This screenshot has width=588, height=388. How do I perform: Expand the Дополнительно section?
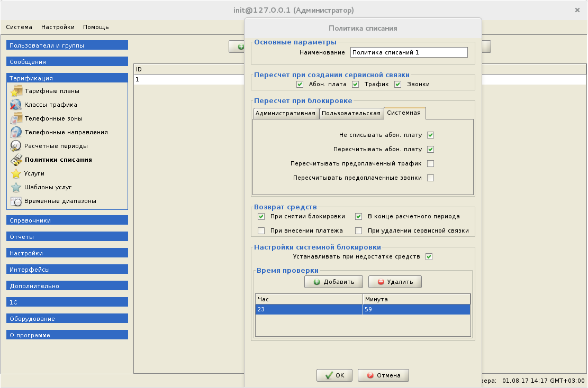67,286
